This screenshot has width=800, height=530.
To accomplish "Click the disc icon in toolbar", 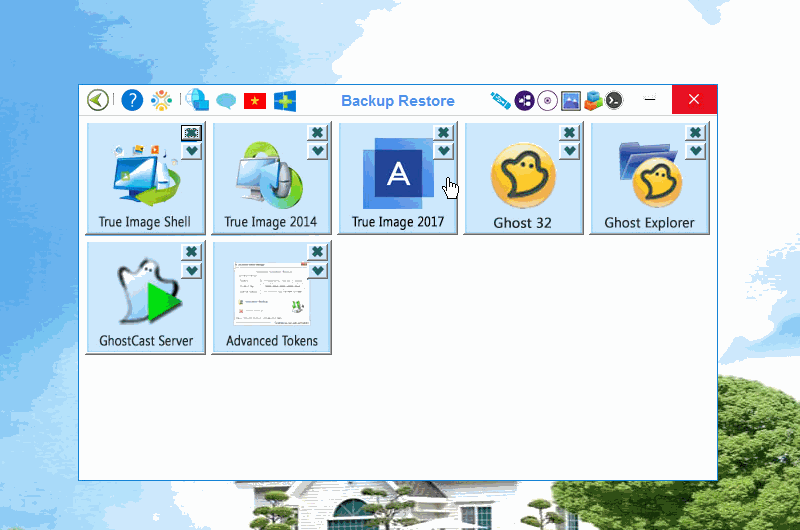I will (x=547, y=100).
